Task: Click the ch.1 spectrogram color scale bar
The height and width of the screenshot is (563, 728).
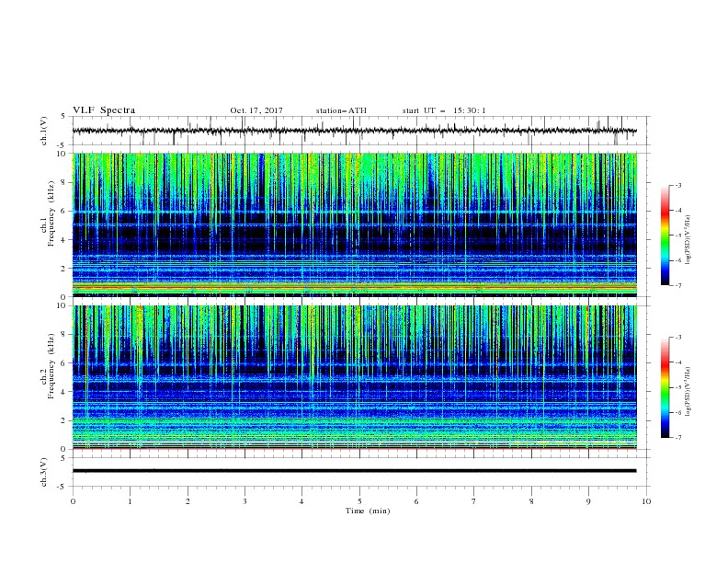Action: [665, 236]
